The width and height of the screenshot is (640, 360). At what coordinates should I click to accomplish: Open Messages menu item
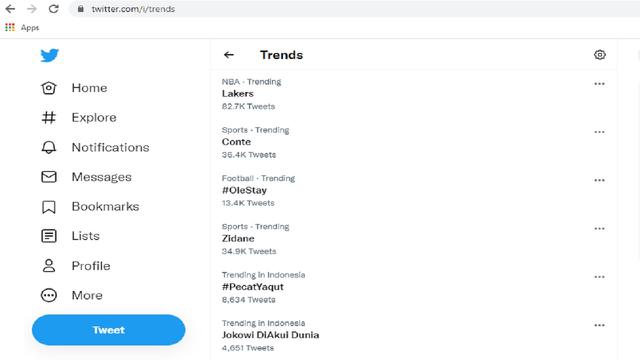pos(102,177)
